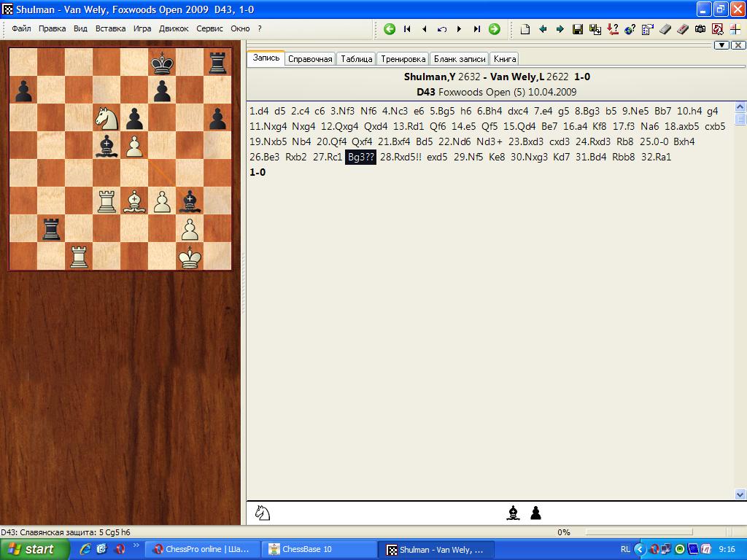
Task: Jump to the end of the game
Action: [477, 29]
